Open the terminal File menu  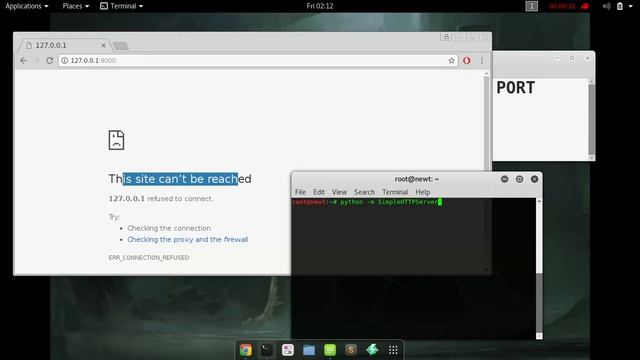pyautogui.click(x=300, y=192)
